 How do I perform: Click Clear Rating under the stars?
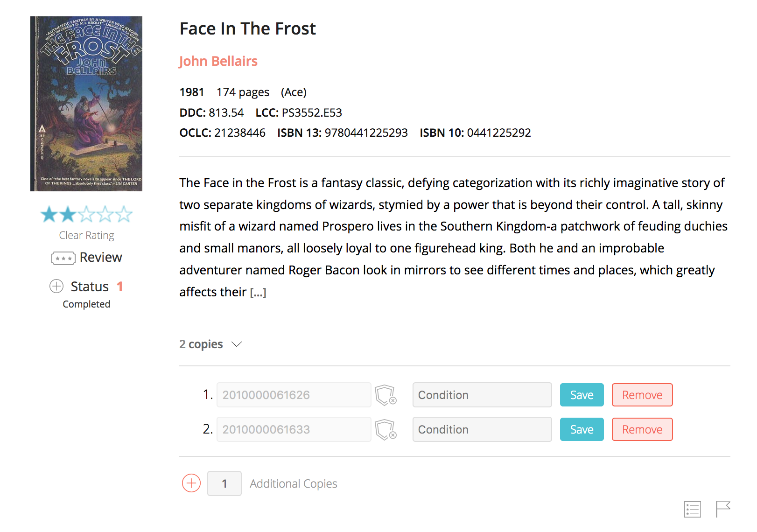pyautogui.click(x=86, y=236)
